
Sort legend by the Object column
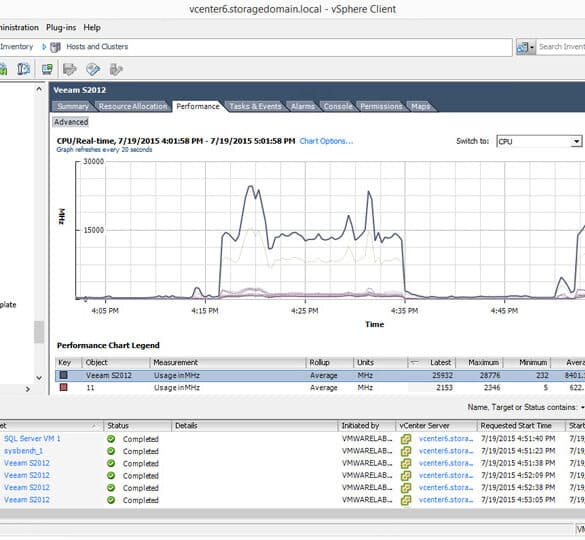tap(115, 362)
